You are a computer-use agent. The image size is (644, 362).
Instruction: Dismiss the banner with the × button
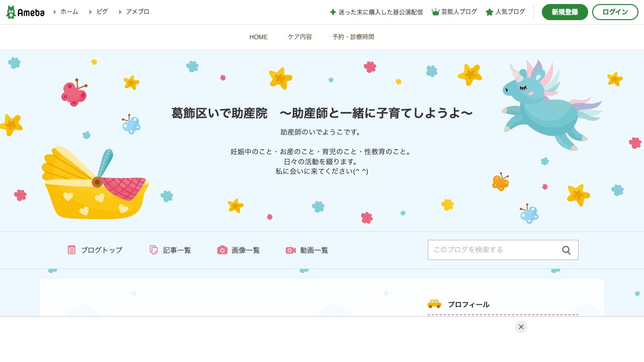521,327
